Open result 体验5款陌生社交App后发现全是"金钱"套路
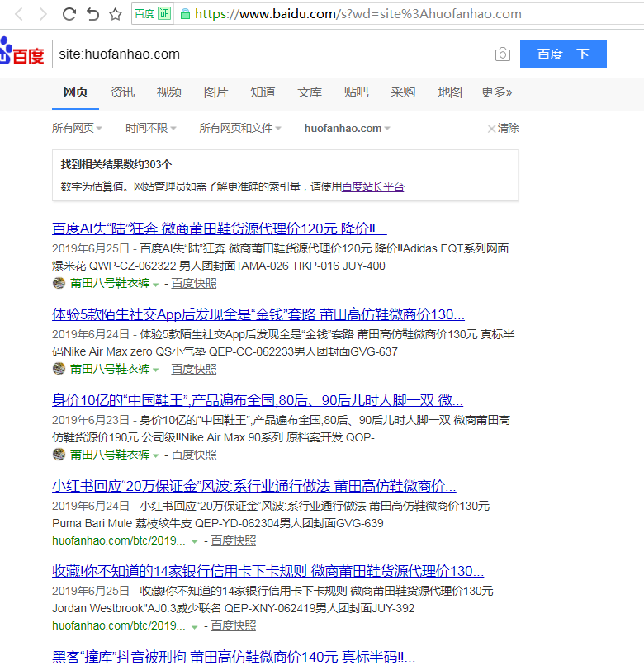The width and height of the screenshot is (644, 665). 258,314
